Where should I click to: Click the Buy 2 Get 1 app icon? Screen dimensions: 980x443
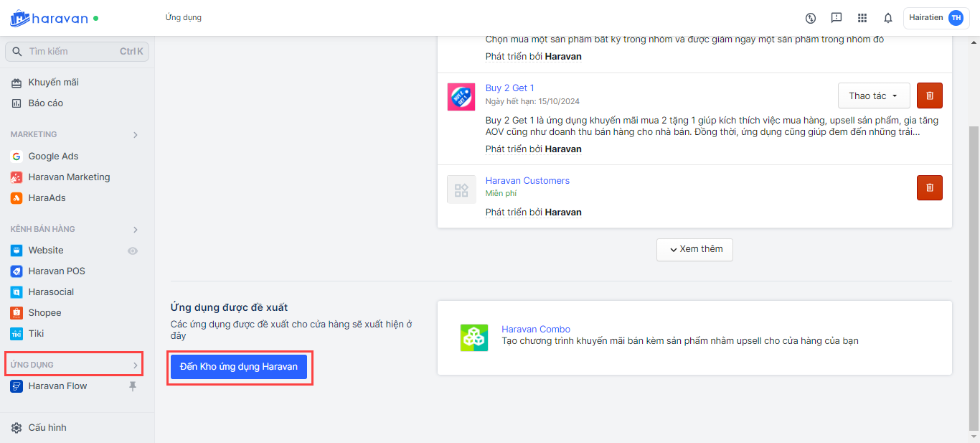tap(461, 97)
